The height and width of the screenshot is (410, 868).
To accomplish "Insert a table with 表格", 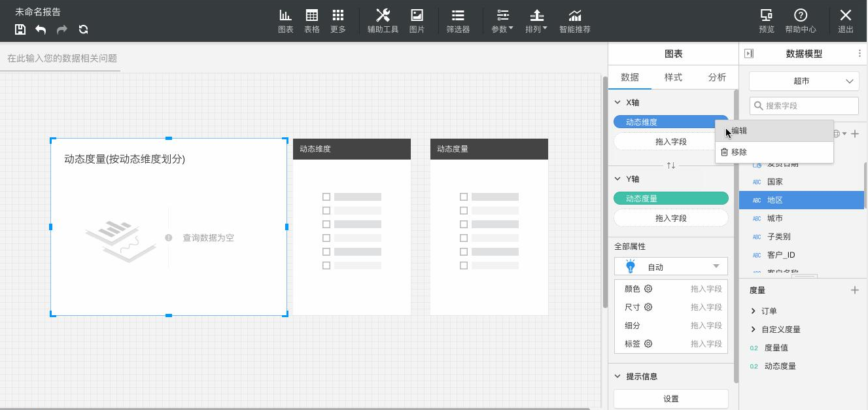I will [312, 21].
